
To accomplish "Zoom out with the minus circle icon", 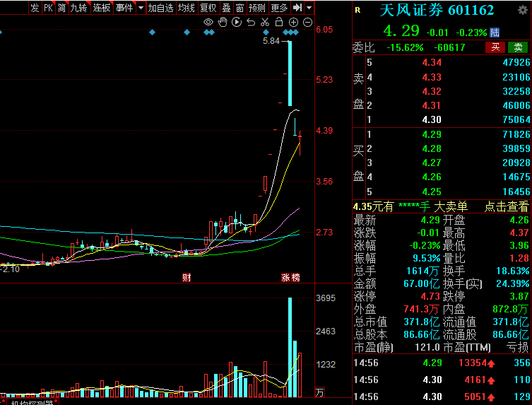I will point(307,23).
